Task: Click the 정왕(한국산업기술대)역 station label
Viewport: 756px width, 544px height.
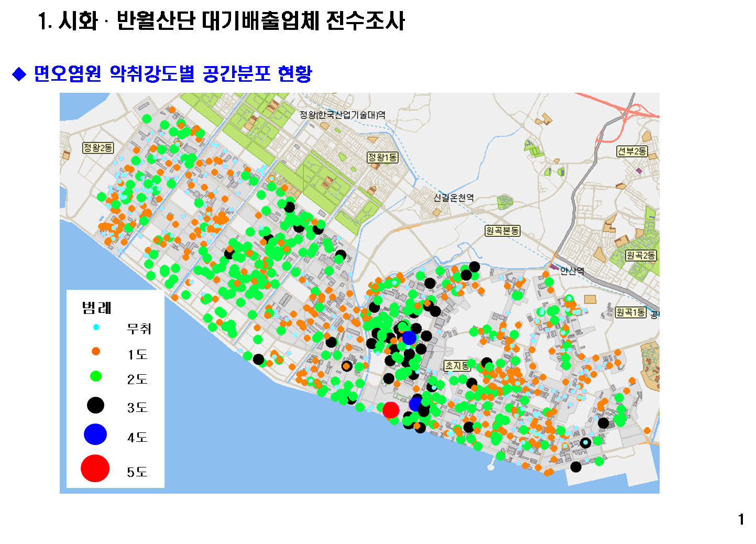Action: point(343,115)
